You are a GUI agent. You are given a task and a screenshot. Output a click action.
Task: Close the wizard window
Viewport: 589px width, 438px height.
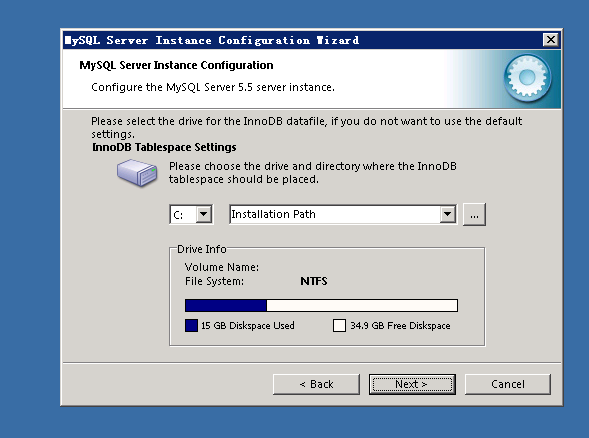(551, 39)
